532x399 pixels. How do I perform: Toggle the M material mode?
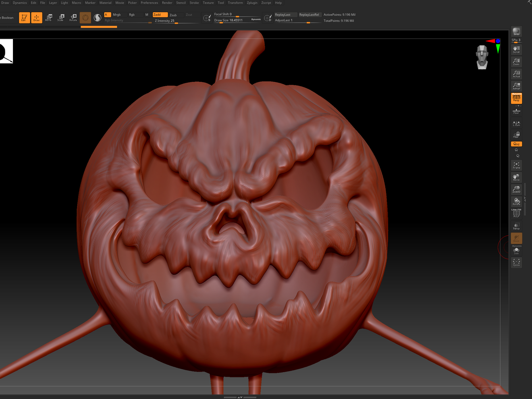pos(147,15)
